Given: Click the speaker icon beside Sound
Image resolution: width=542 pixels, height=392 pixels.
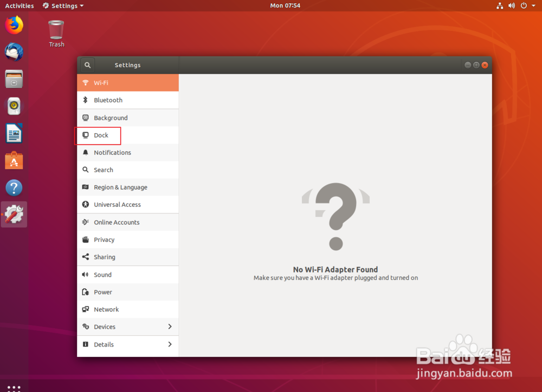Looking at the screenshot, I should click(86, 275).
